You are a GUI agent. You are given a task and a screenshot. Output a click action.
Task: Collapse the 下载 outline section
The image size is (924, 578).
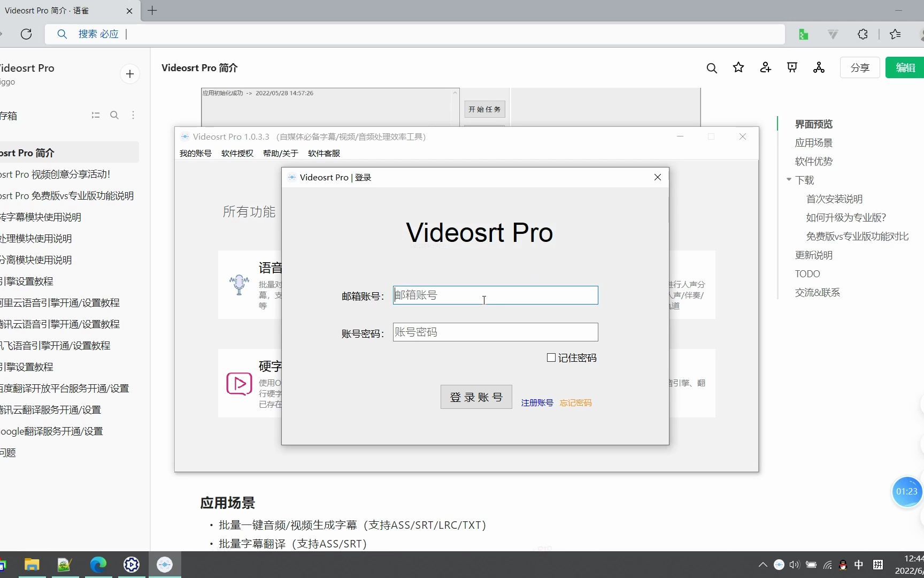tap(789, 180)
